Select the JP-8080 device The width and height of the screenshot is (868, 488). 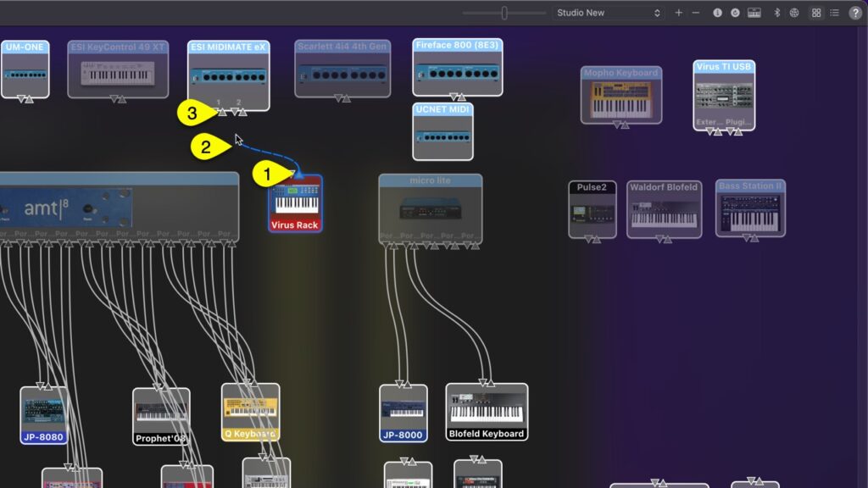coord(44,415)
